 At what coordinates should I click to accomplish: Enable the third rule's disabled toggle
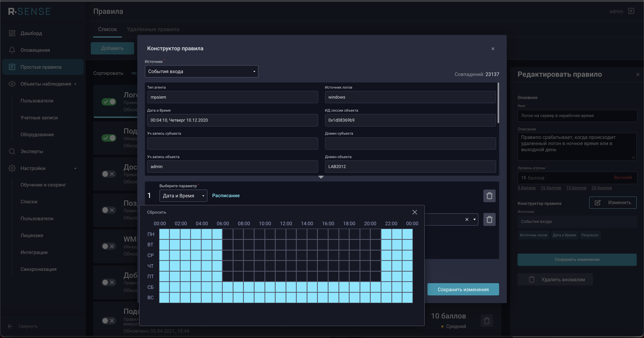(109, 174)
